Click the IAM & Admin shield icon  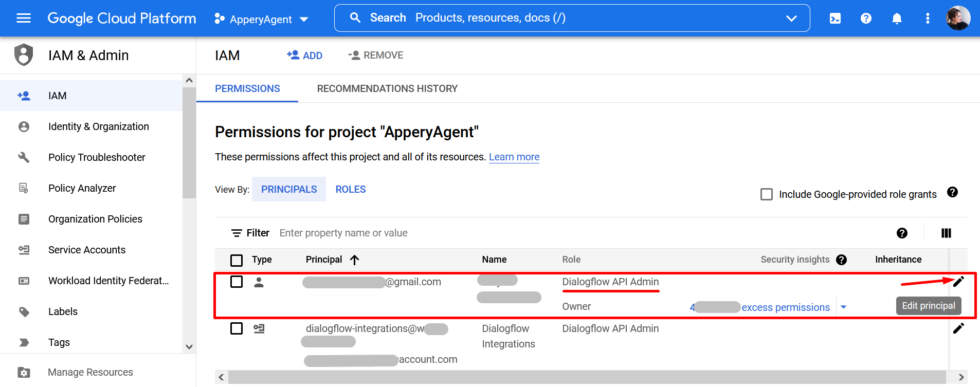coord(24,55)
